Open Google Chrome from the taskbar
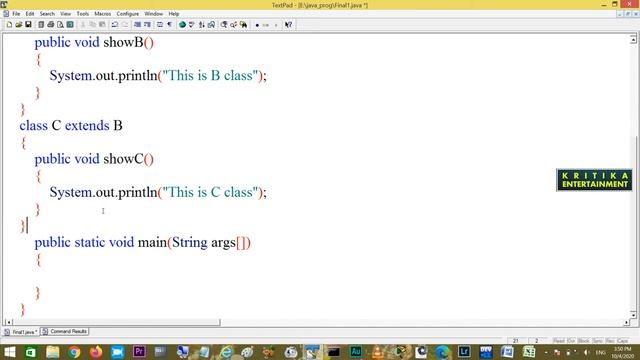 pos(74,352)
